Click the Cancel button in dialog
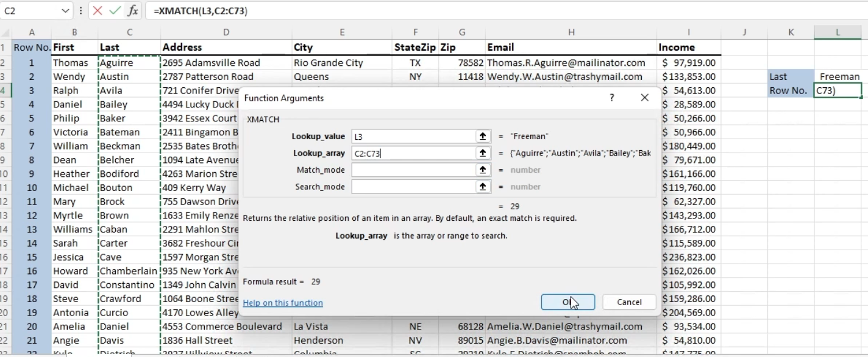 (629, 302)
